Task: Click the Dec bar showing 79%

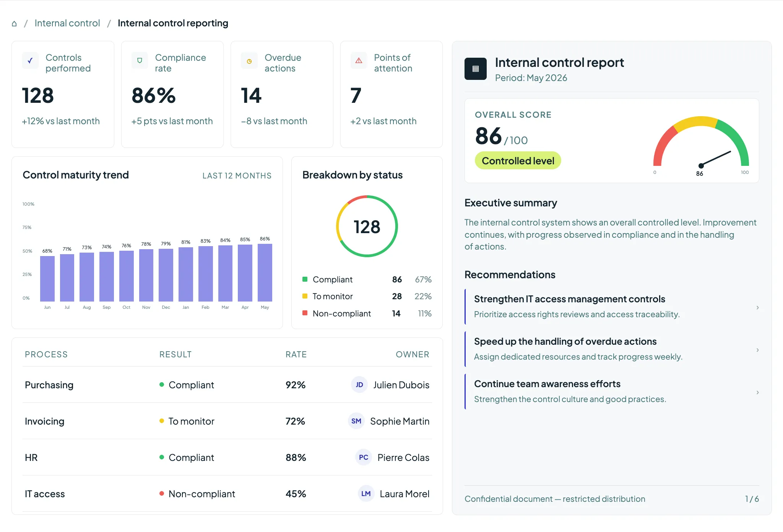Action: [166, 275]
